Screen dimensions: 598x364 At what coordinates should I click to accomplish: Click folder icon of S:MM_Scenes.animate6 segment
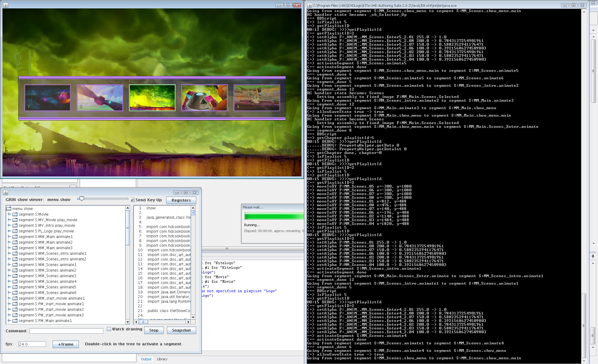[x=15, y=293]
